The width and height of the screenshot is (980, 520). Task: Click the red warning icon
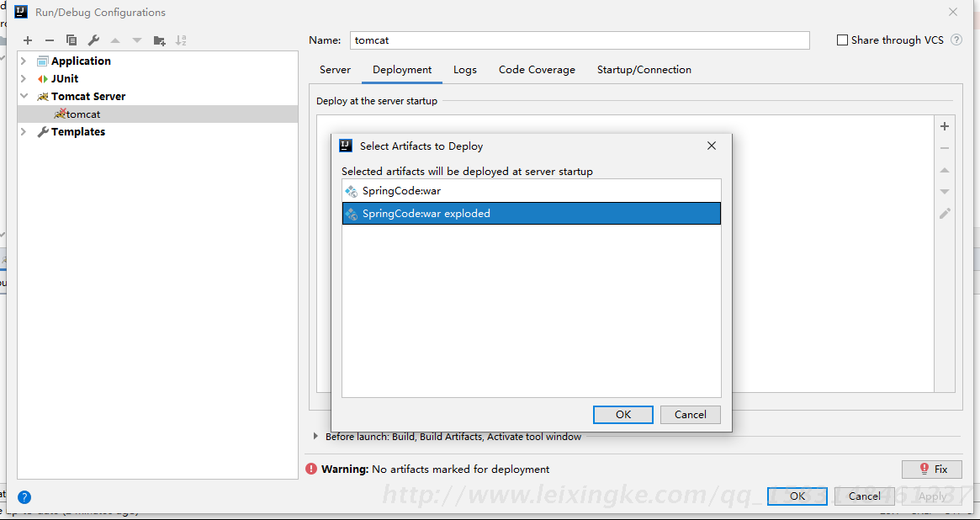tap(310, 469)
